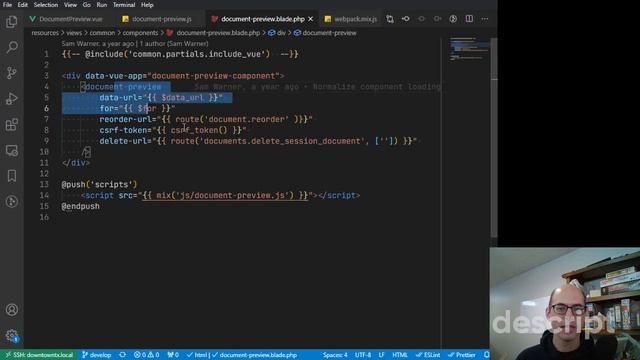Open the Run and Debug view
640x360 pixels.
[12, 99]
